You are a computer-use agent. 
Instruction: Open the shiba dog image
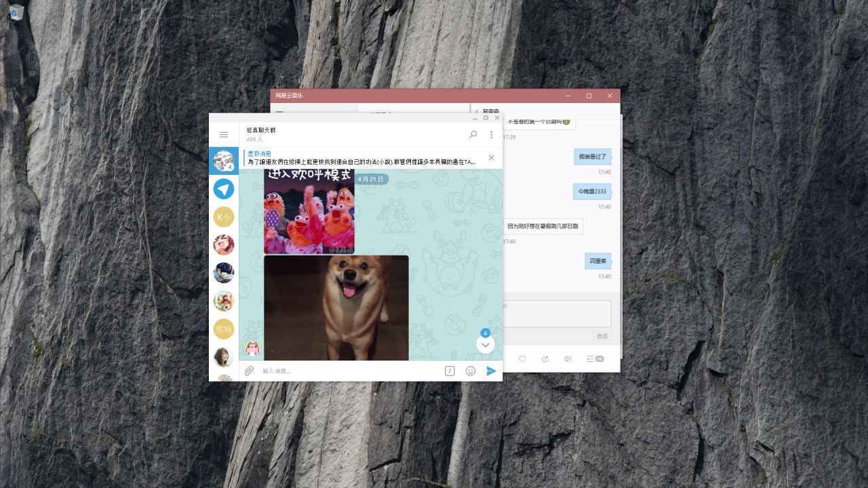pyautogui.click(x=336, y=308)
